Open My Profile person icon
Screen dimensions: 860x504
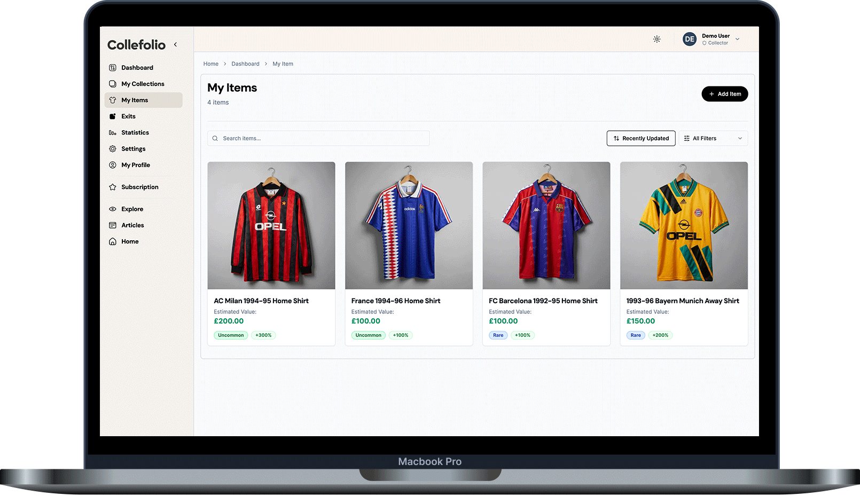pos(113,166)
